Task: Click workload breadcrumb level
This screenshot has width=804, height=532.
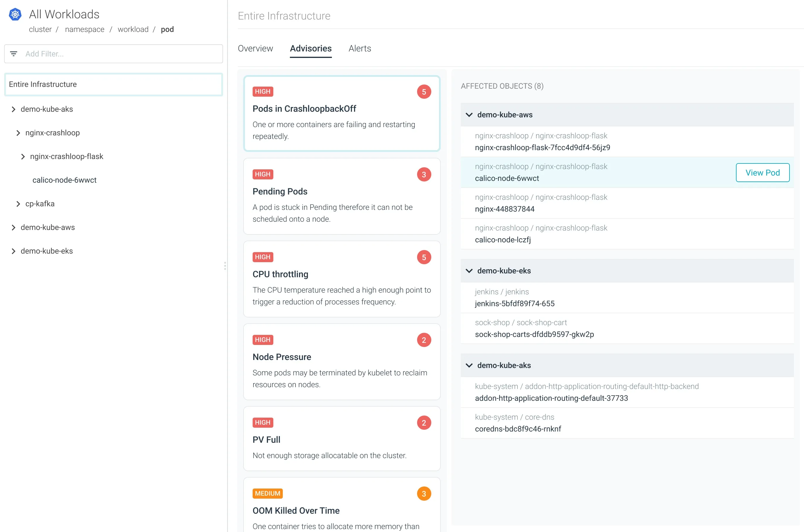Action: (133, 30)
